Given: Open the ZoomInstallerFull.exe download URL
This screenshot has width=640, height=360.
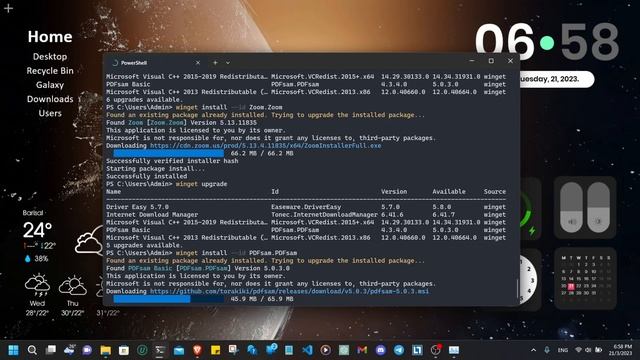Looking at the screenshot, I should tap(266, 146).
